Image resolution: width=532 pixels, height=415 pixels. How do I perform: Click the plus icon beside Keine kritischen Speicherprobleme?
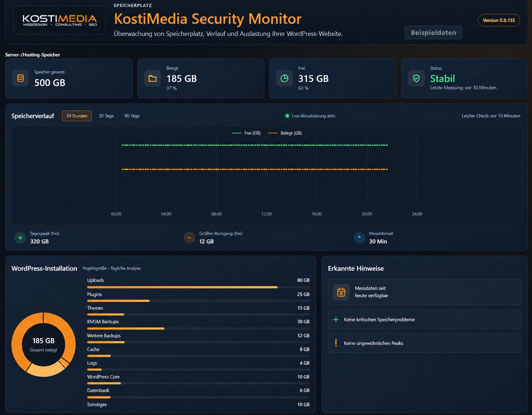pyautogui.click(x=336, y=319)
